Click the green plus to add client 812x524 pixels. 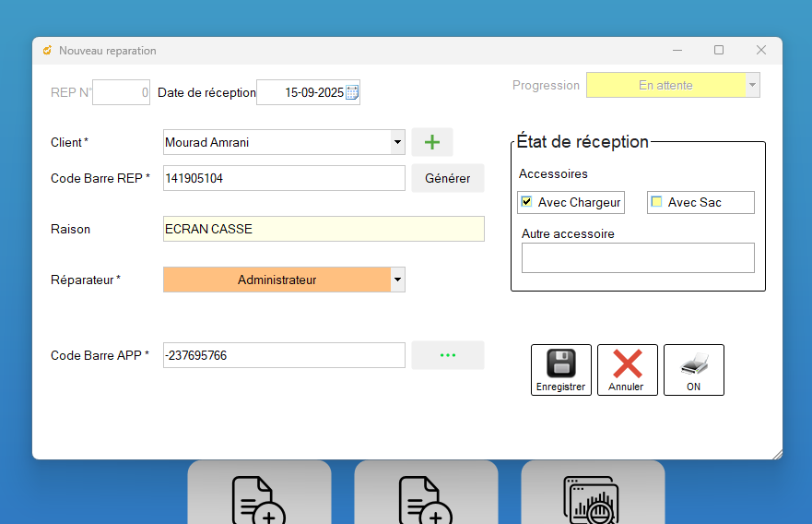pos(431,142)
